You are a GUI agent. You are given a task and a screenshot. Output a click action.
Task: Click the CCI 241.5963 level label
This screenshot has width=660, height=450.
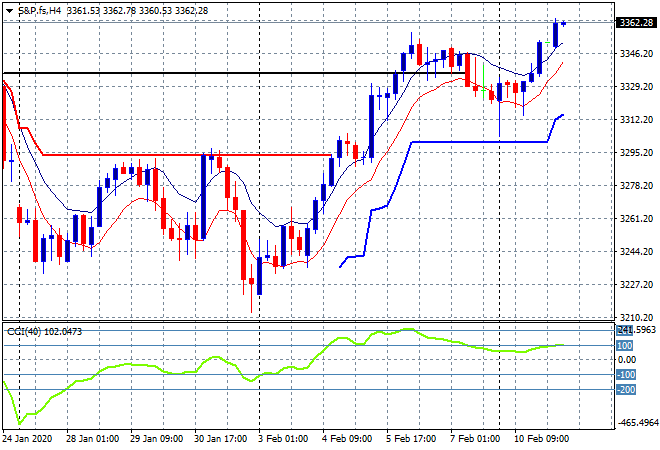pos(636,330)
